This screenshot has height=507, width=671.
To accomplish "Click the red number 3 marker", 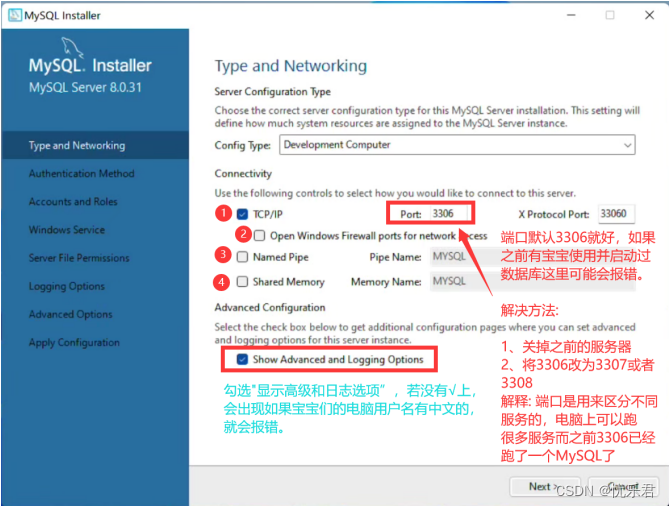I will click(x=223, y=255).
